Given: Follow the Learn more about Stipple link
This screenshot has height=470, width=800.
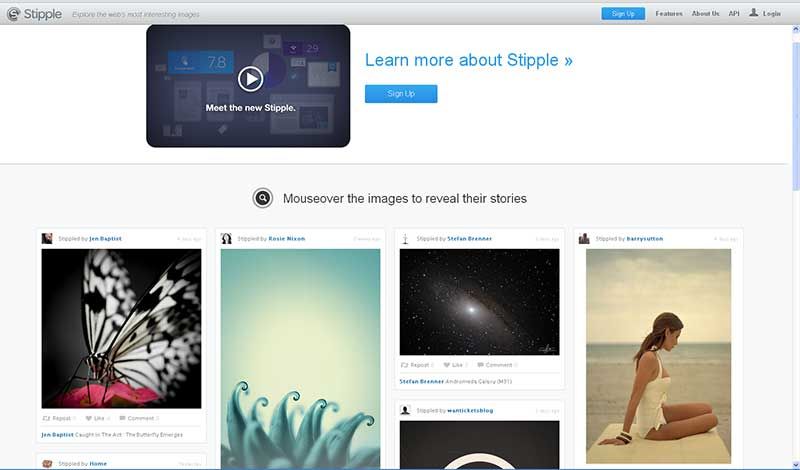Looking at the screenshot, I should pos(468,60).
